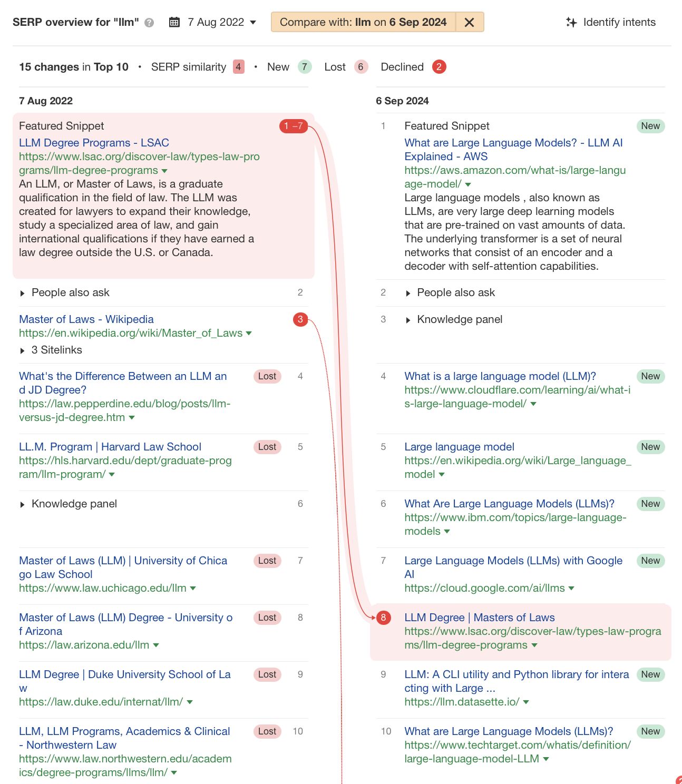Image resolution: width=682 pixels, height=784 pixels.
Task: Click the SERP similarity badge showing 4
Action: [x=238, y=67]
